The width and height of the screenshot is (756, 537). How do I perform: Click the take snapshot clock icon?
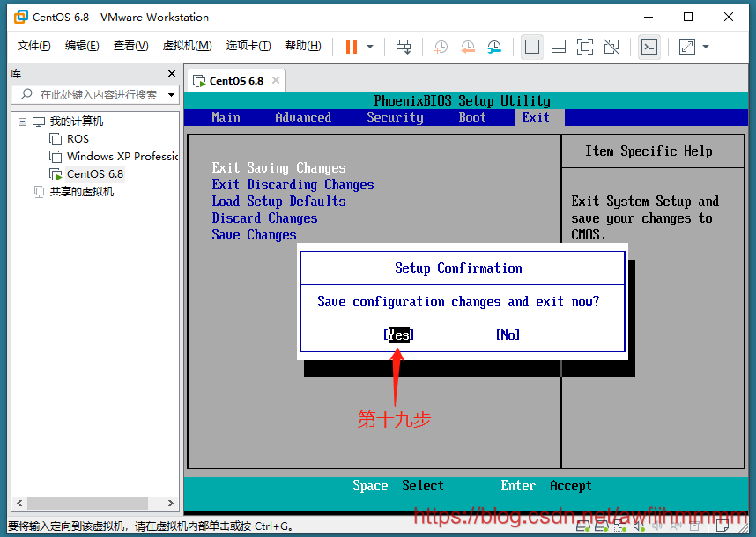pos(441,47)
